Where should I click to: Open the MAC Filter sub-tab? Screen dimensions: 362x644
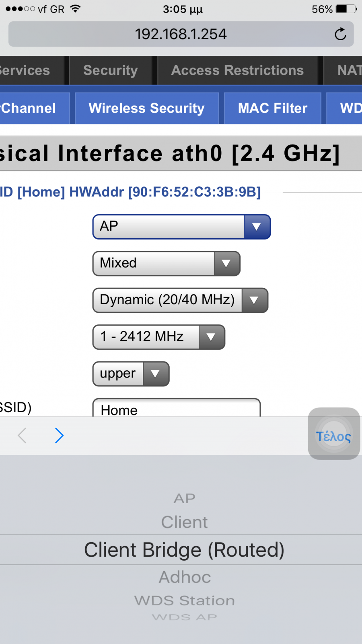[273, 108]
